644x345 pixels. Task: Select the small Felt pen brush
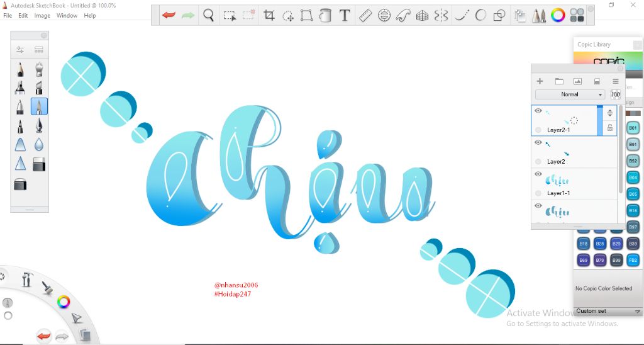pos(20,125)
